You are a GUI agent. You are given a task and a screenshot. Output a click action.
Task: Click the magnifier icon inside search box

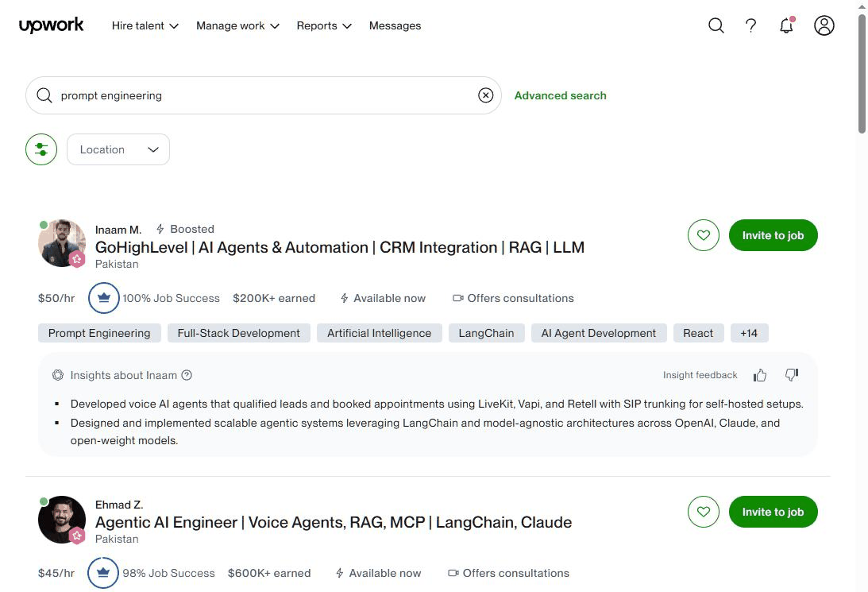click(44, 95)
